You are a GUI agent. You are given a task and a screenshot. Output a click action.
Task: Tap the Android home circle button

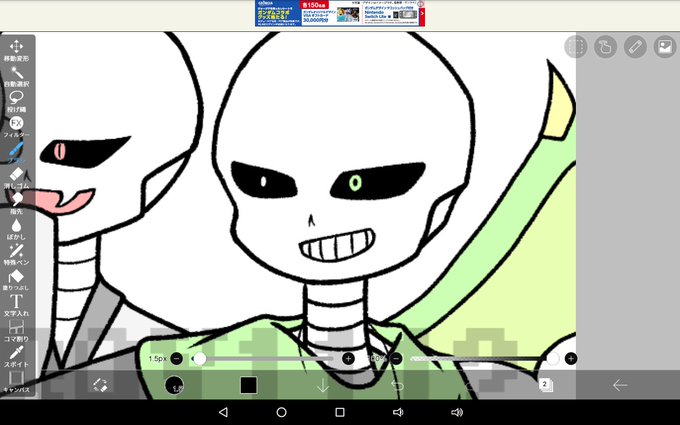281,412
